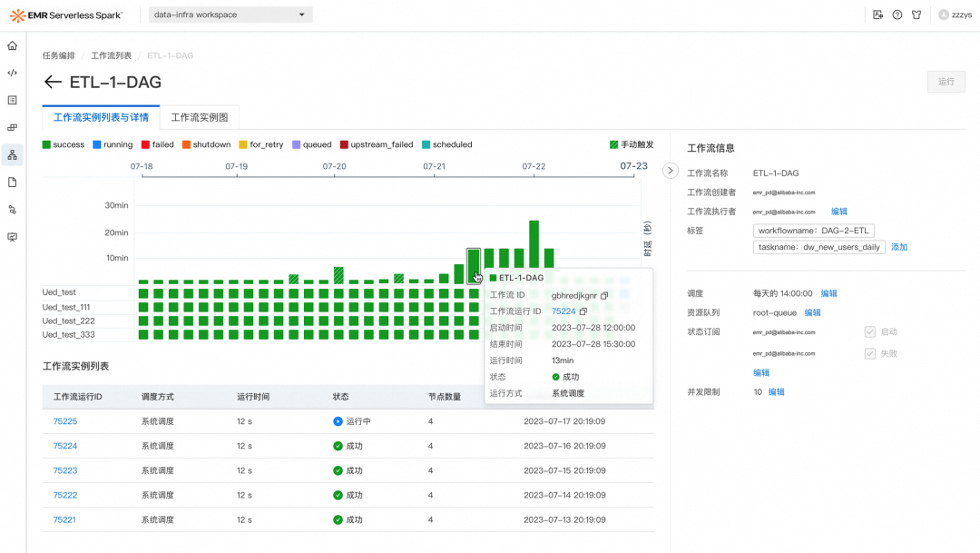Click the 运行中 status of run 75225
This screenshot has width=980, height=553.
click(352, 421)
